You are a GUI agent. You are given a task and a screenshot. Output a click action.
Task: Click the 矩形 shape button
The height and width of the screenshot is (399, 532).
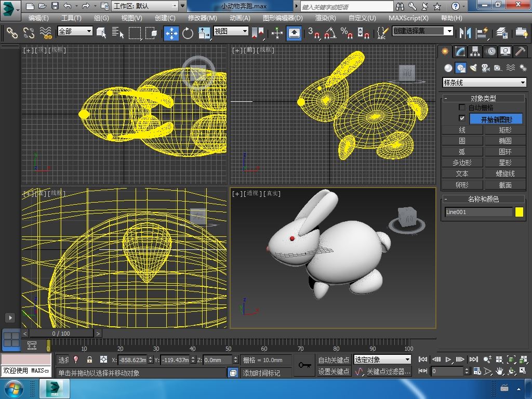pos(505,130)
